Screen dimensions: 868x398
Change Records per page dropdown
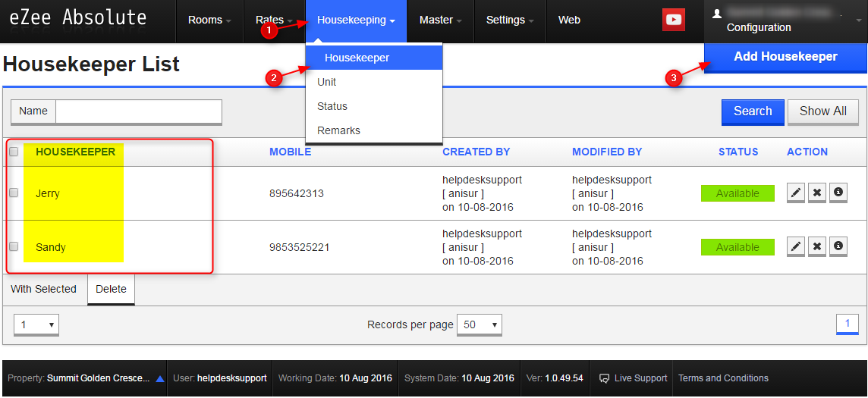click(480, 324)
